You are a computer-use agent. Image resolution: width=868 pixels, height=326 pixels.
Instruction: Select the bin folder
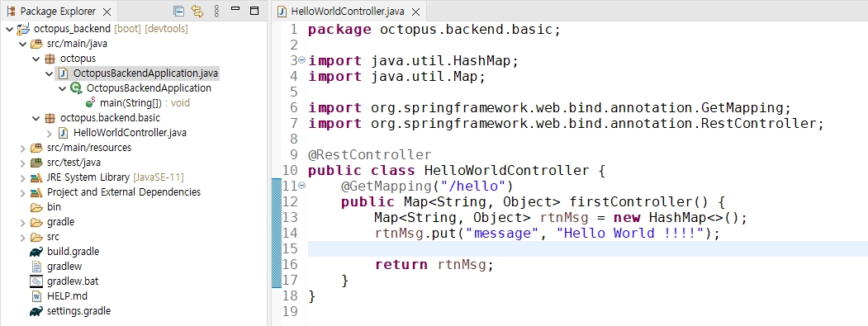55,207
